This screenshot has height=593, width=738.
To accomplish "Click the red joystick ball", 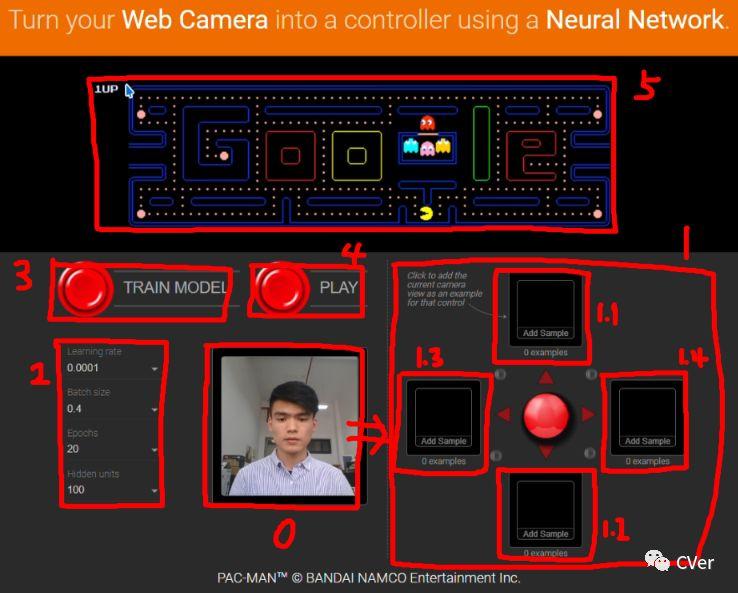I will click(546, 416).
